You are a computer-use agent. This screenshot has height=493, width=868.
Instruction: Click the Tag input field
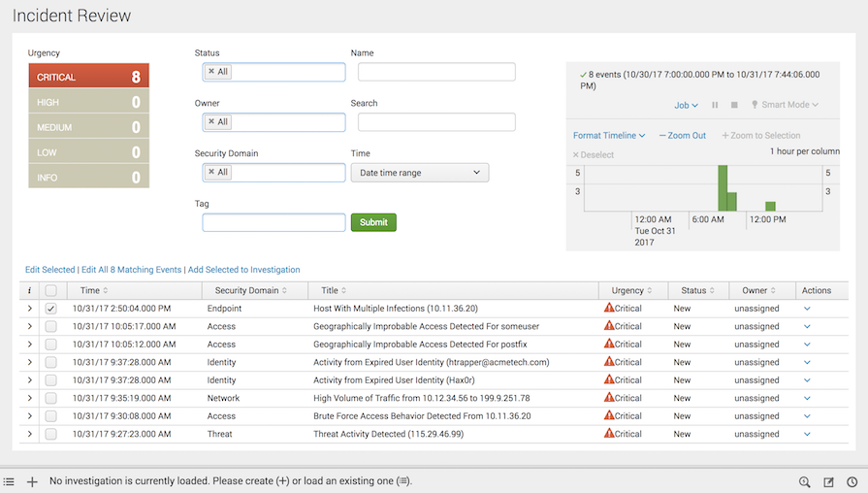(x=273, y=222)
